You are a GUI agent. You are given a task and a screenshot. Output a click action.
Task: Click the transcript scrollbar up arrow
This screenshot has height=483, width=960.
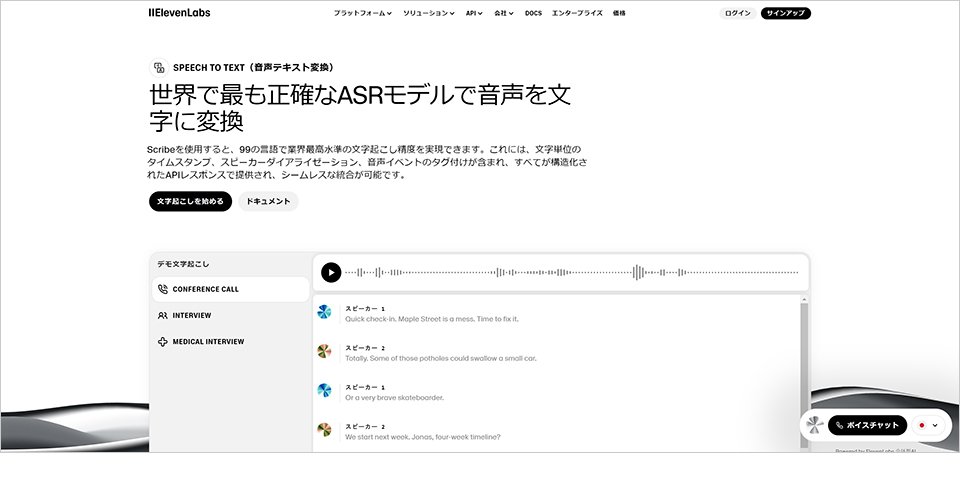coord(804,300)
